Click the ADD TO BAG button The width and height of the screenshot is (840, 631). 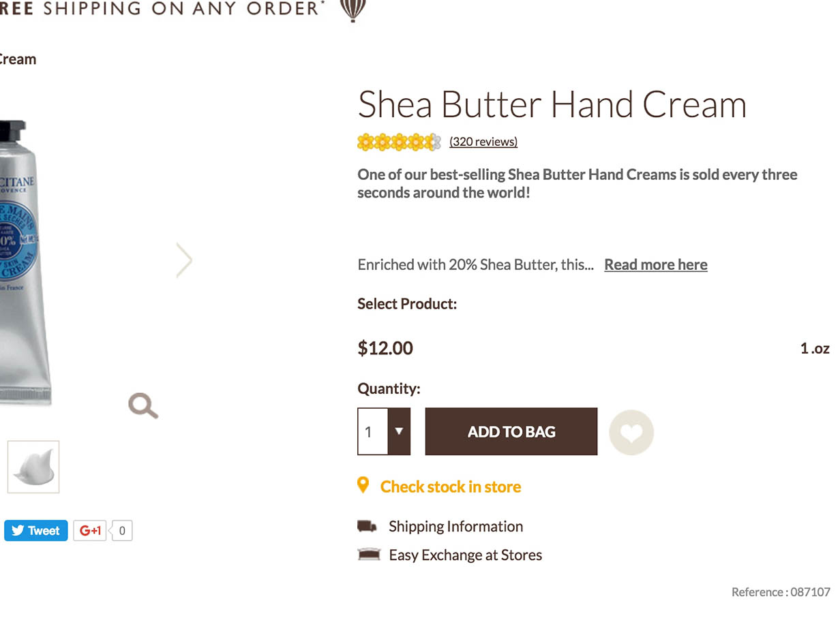click(x=511, y=431)
